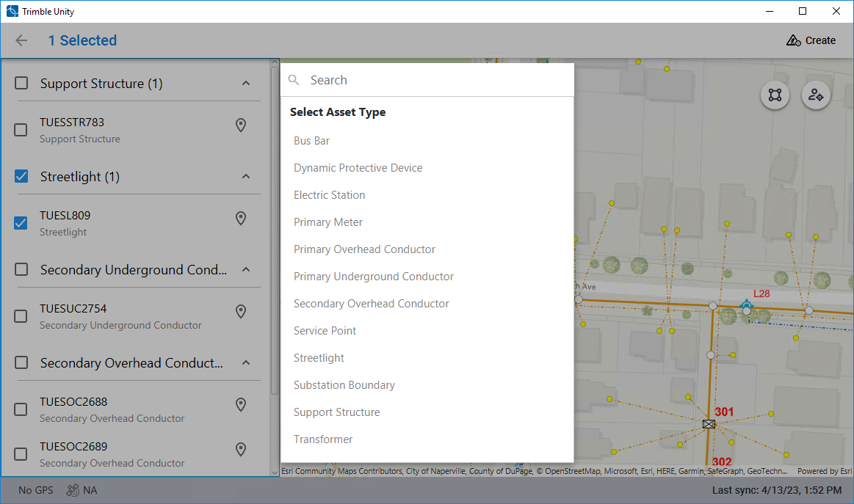Show TUESUC2754 on map via pin icon
Image resolution: width=854 pixels, height=504 pixels.
(240, 312)
